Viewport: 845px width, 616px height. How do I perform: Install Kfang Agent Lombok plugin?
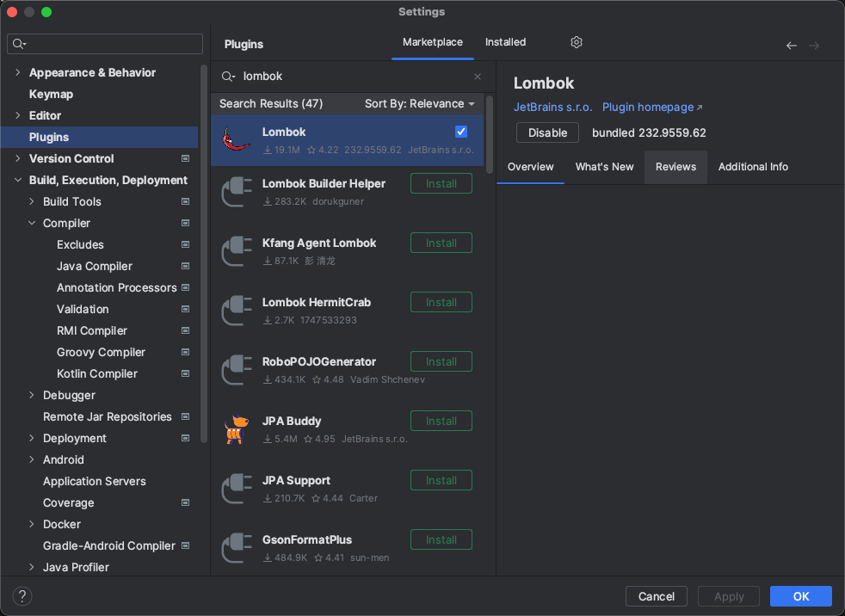(x=441, y=243)
